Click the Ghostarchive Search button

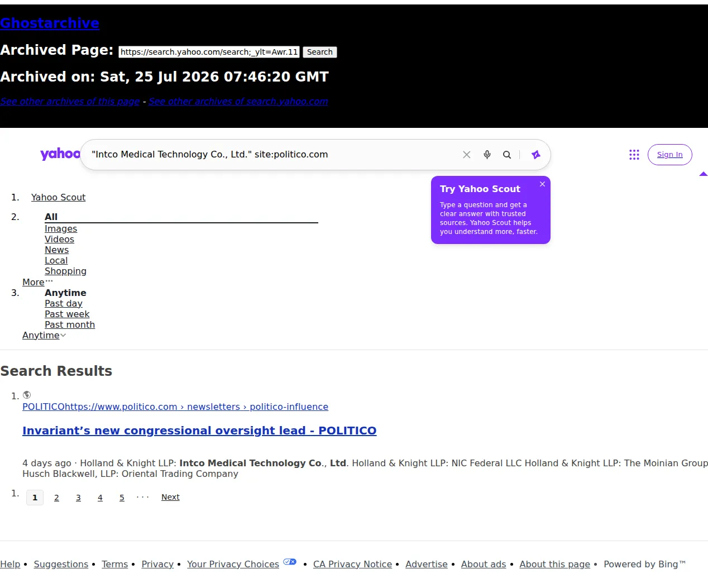click(x=320, y=52)
